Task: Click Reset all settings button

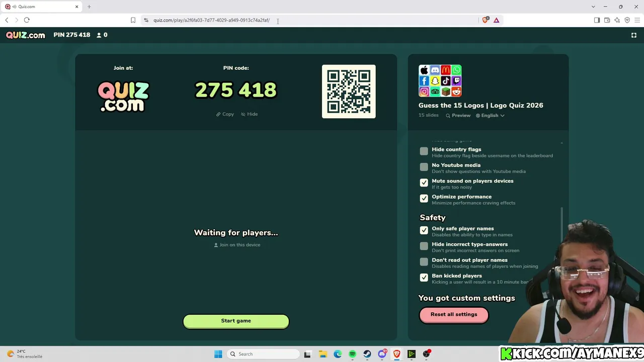Action: pos(454,315)
